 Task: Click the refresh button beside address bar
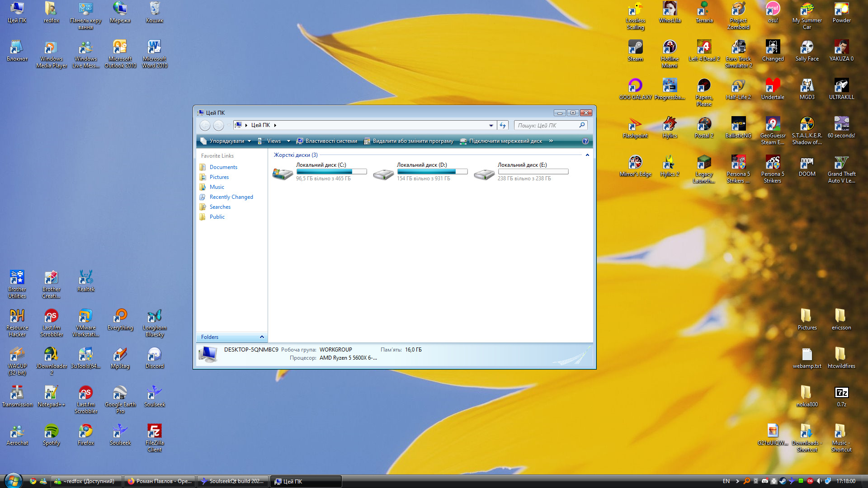503,126
